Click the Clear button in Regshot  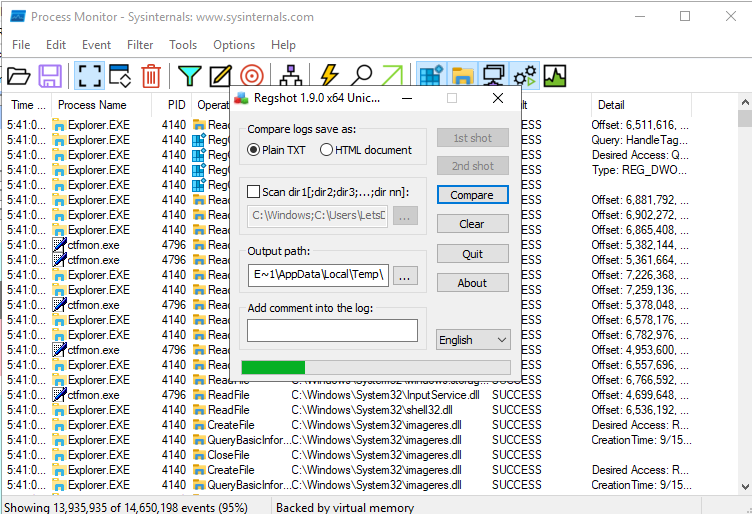click(x=472, y=224)
